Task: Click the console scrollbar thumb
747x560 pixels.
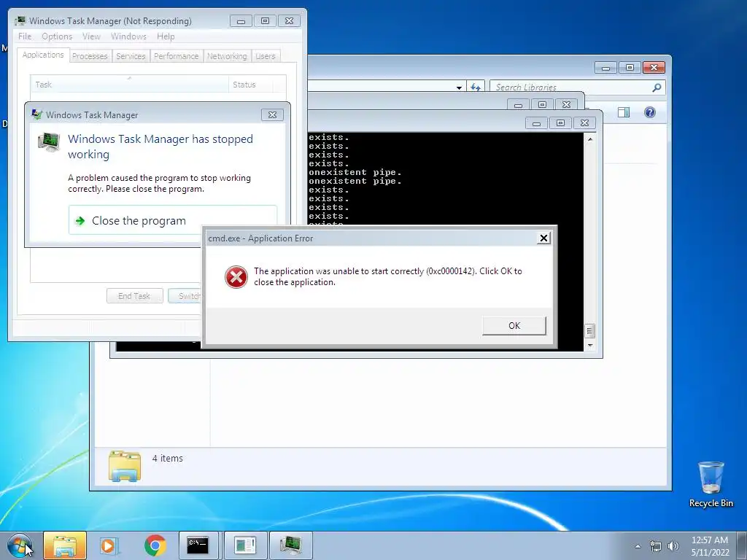Action: click(589, 330)
